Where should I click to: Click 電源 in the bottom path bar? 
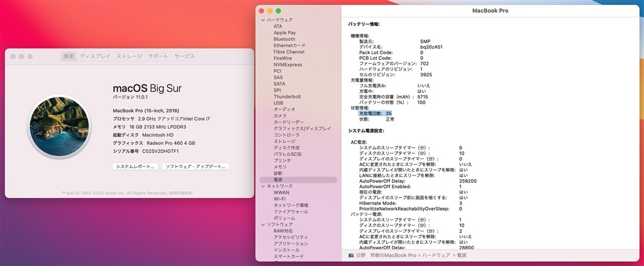(x=462, y=255)
